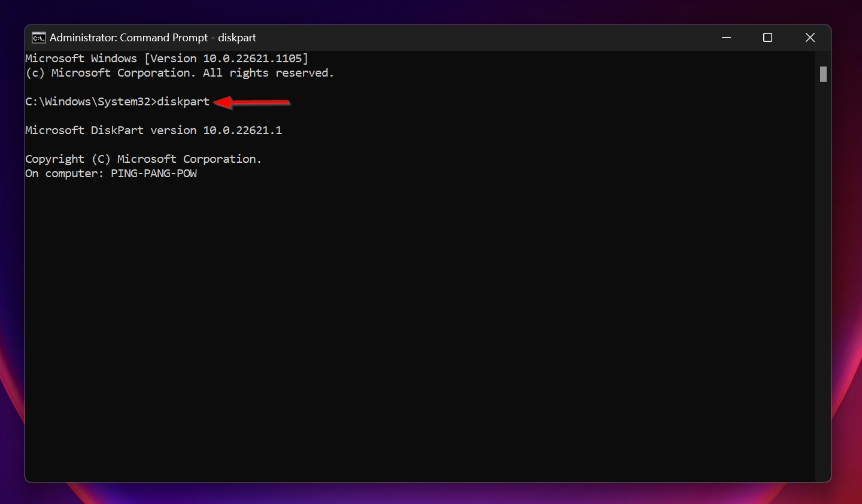Click the 'C:\Windows\System32>' prompt path
Screen dimensions: 862x504
click(x=91, y=102)
